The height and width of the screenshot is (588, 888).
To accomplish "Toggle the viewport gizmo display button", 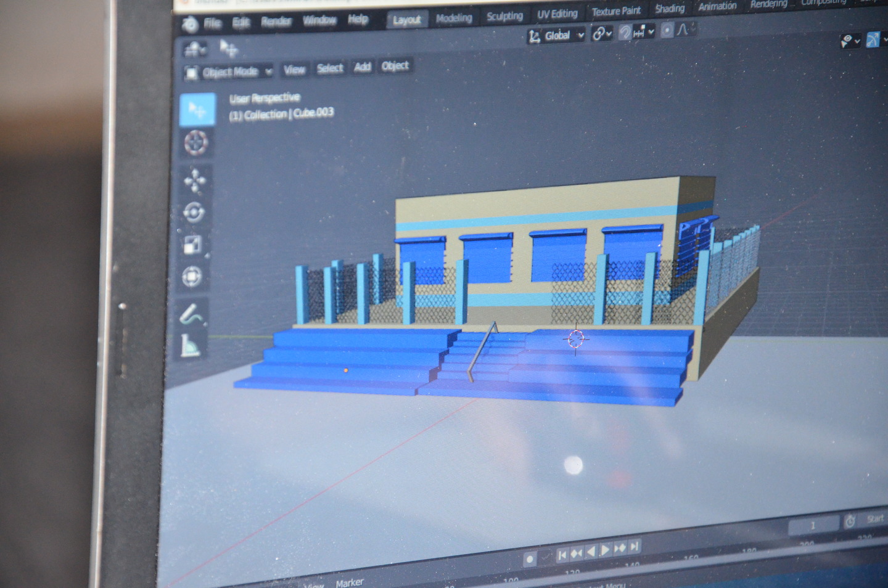I will 873,40.
